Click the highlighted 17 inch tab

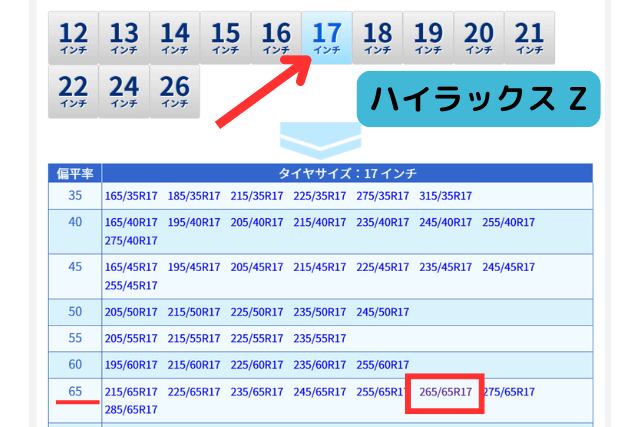pyautogui.click(x=326, y=38)
